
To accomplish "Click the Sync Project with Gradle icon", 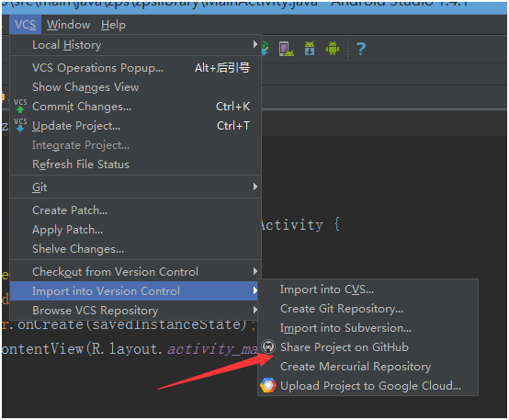I will click(265, 49).
